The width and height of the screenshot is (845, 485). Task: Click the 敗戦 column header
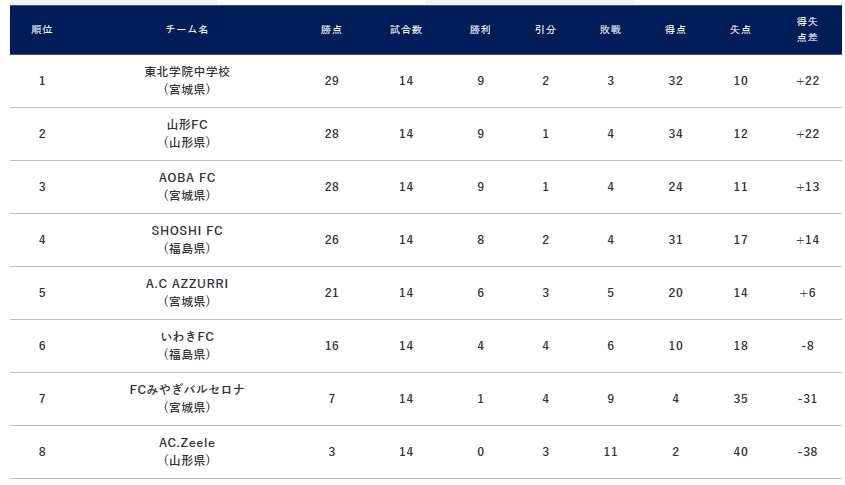[610, 30]
